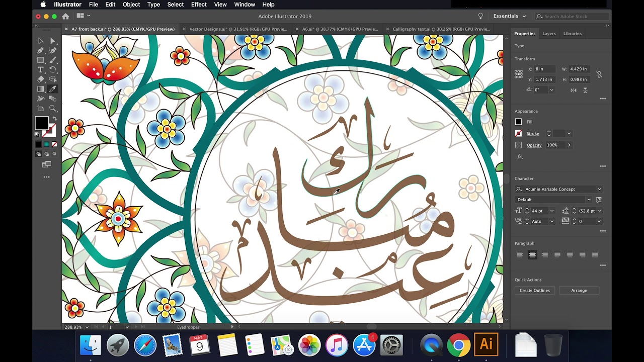Switch to Draw Inside mode
The width and height of the screenshot is (644, 362).
[x=54, y=154]
